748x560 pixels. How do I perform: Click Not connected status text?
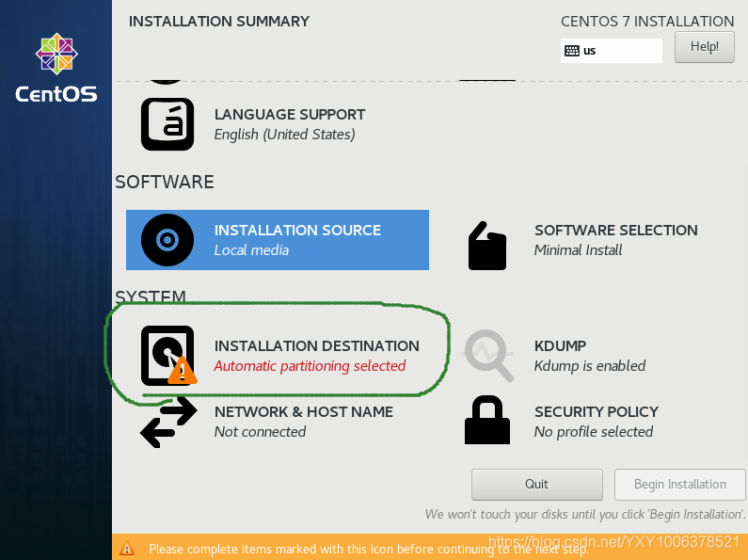tap(260, 432)
